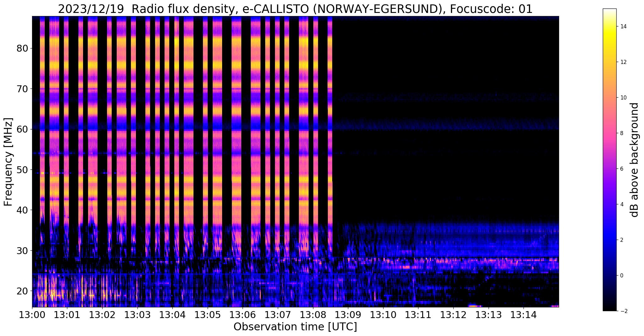Click the 60 MHz frequency tick label
Screen dimensions: 644x336
click(22, 129)
